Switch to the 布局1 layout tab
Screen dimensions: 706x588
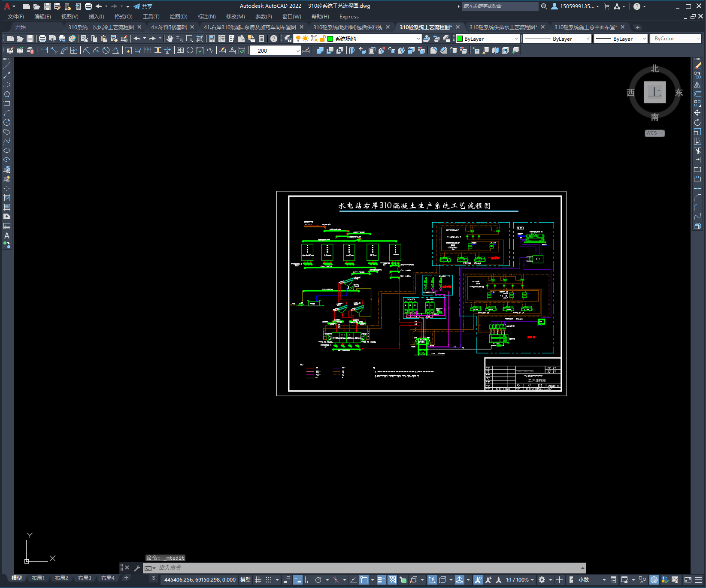38,578
